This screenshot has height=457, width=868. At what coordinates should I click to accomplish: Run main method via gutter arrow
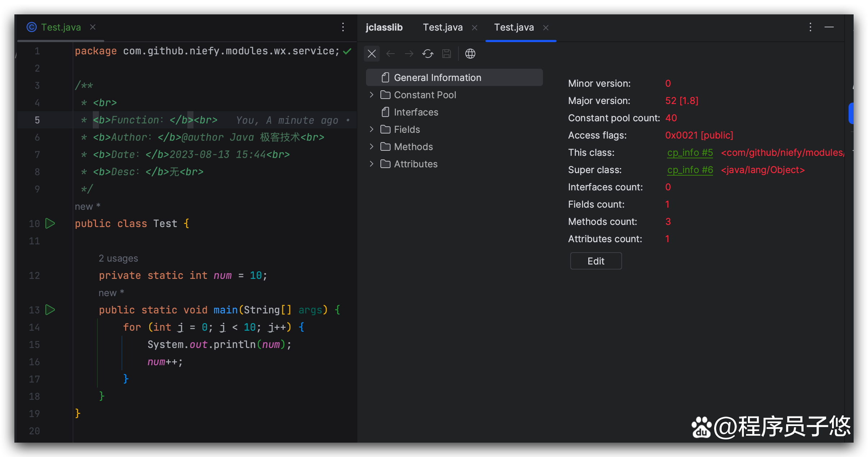click(x=50, y=310)
